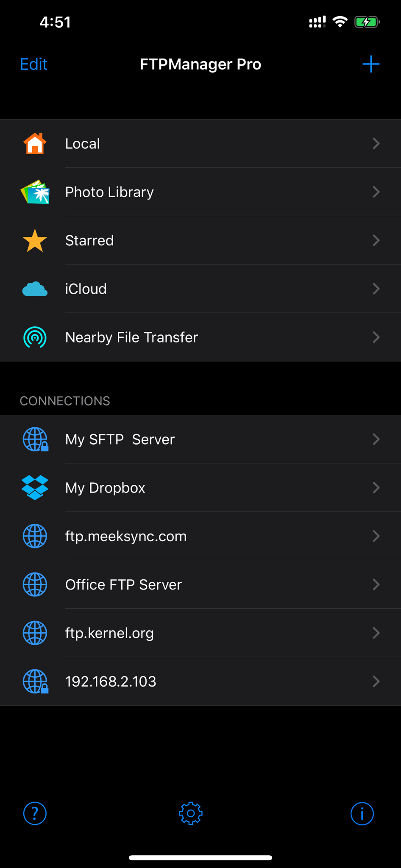Select the Office FTP Server entry

pyautogui.click(x=200, y=584)
